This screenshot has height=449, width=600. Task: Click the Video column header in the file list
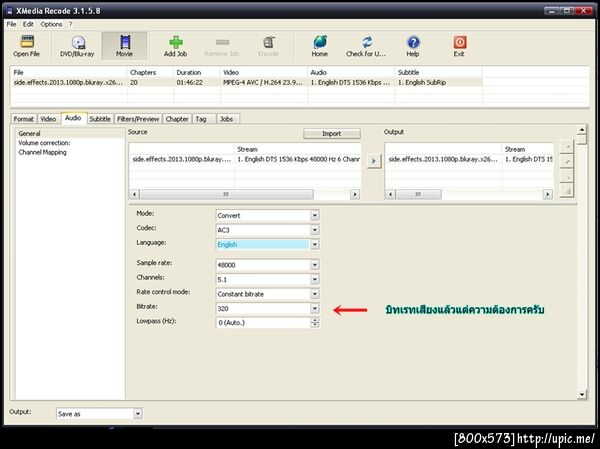(x=264, y=72)
